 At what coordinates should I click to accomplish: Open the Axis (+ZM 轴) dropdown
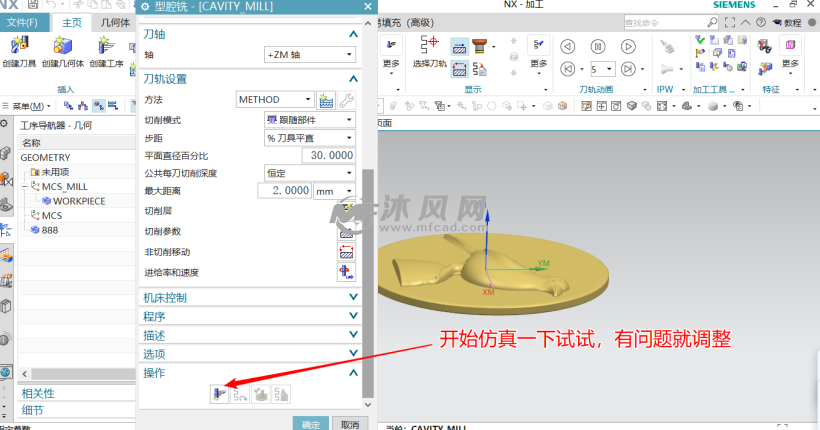click(x=310, y=54)
